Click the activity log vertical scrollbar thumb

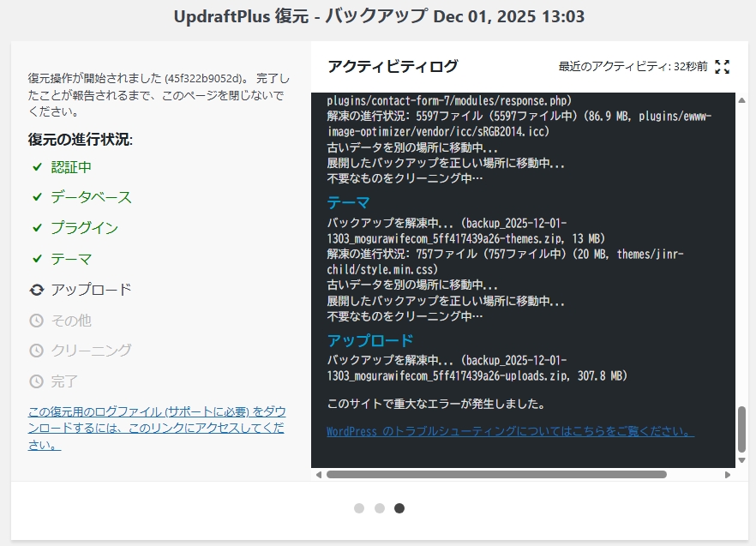pyautogui.click(x=741, y=436)
